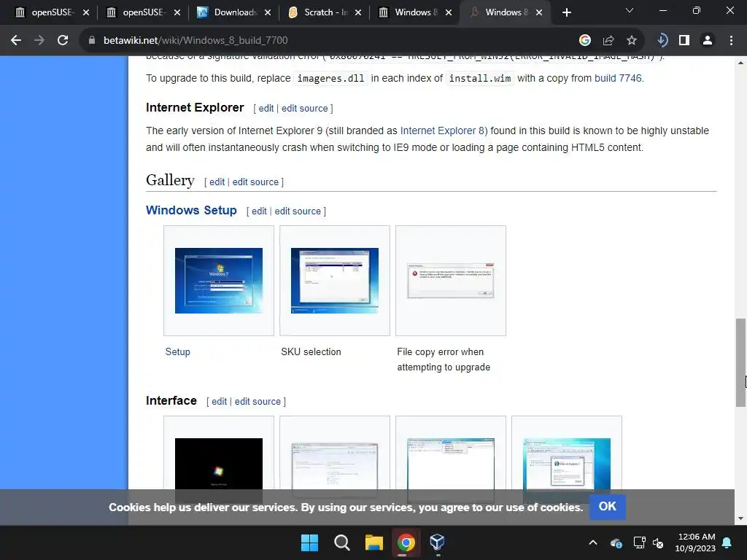This screenshot has width=747, height=560.
Task: Click the Chrome taskbar icon
Action: pos(406,542)
